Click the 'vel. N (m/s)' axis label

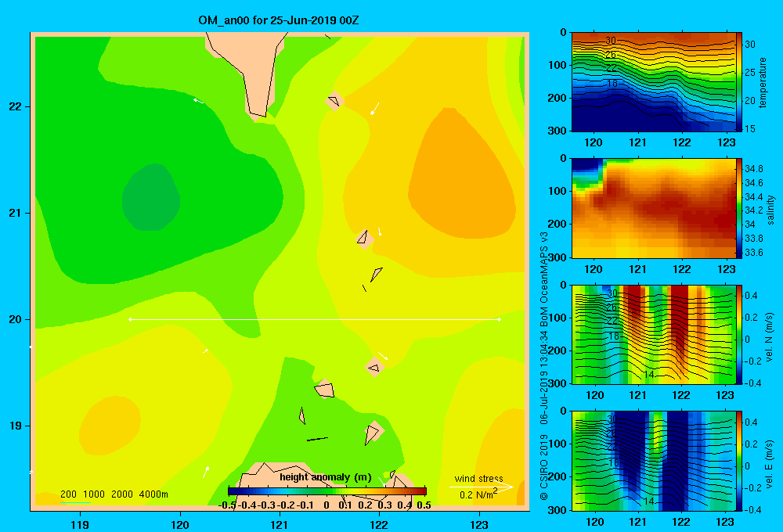pyautogui.click(x=770, y=337)
